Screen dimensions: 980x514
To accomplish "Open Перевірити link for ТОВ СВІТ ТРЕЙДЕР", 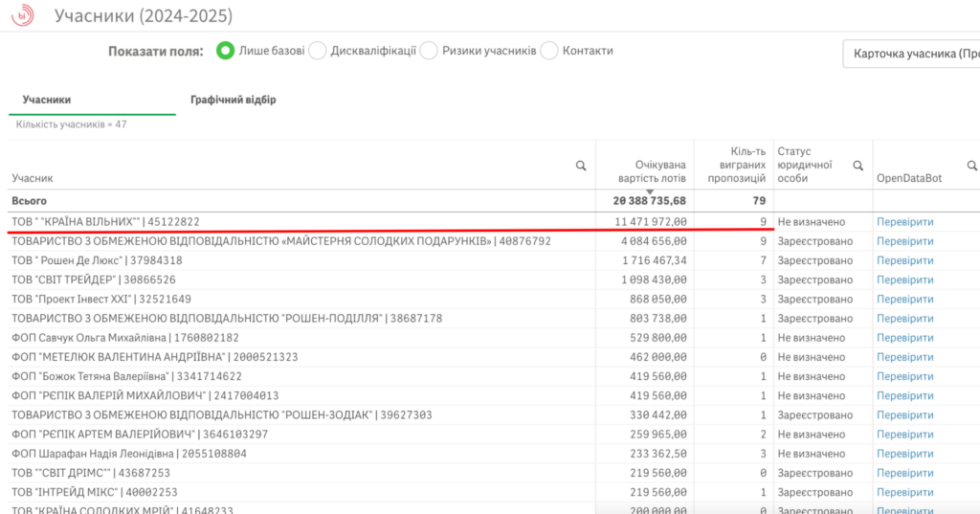I will 904,279.
